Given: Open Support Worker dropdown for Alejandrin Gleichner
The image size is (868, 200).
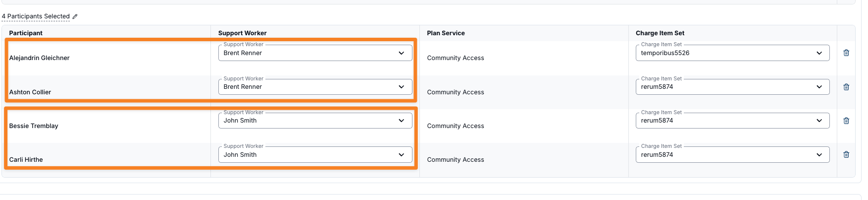Looking at the screenshot, I should 315,53.
